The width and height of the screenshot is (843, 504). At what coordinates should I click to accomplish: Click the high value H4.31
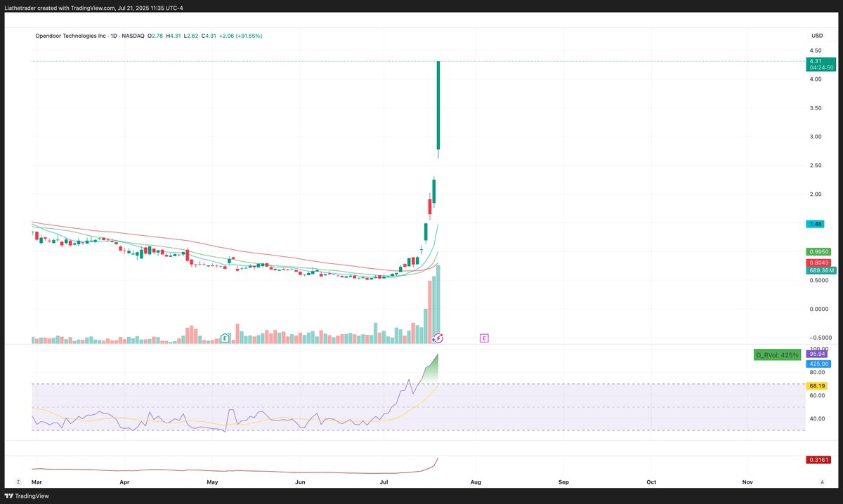pos(174,35)
